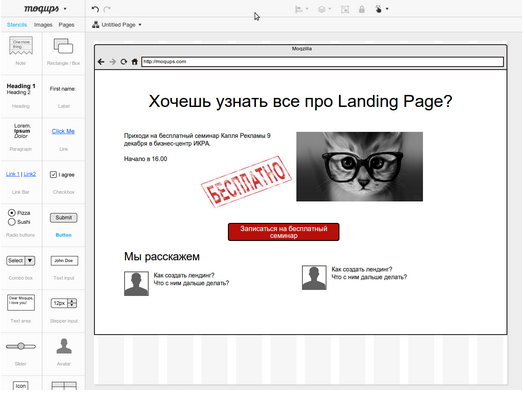Click the browser mockup reload icon
This screenshot has height=393, width=524.
[124, 62]
